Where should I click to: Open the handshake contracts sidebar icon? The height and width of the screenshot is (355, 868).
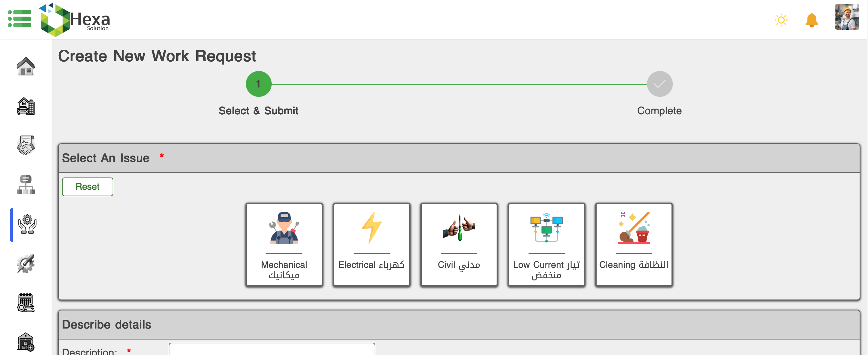click(26, 145)
